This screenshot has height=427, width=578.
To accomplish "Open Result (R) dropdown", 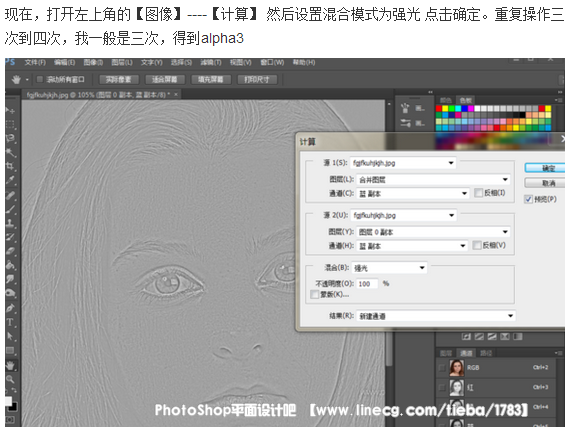I will point(436,316).
